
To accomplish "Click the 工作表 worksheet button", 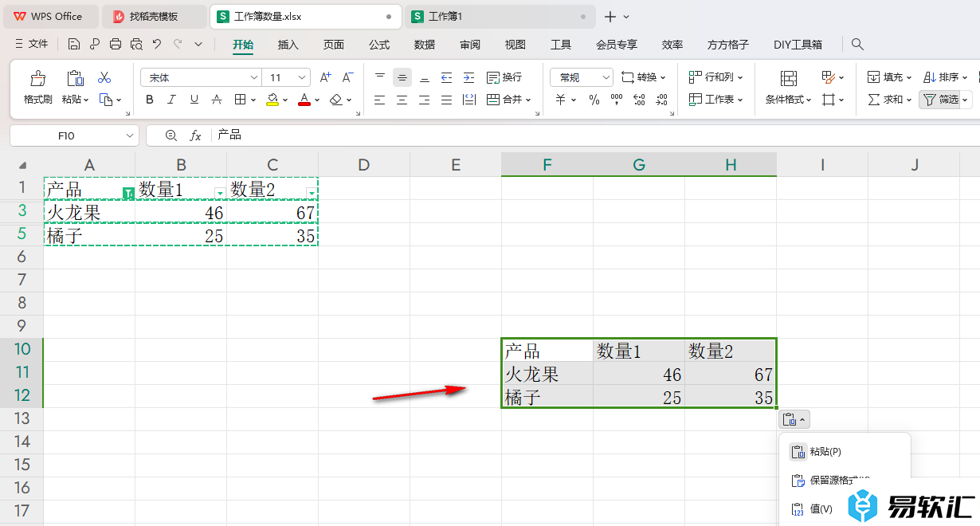I will (715, 100).
